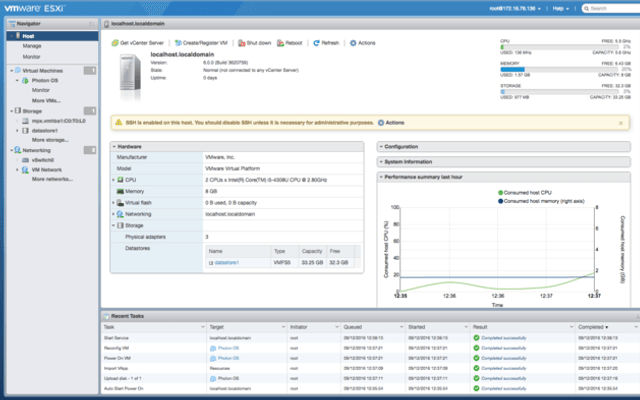The height and width of the screenshot is (400, 640).
Task: Click the Memory icon in Hardware panel
Action: point(120,191)
